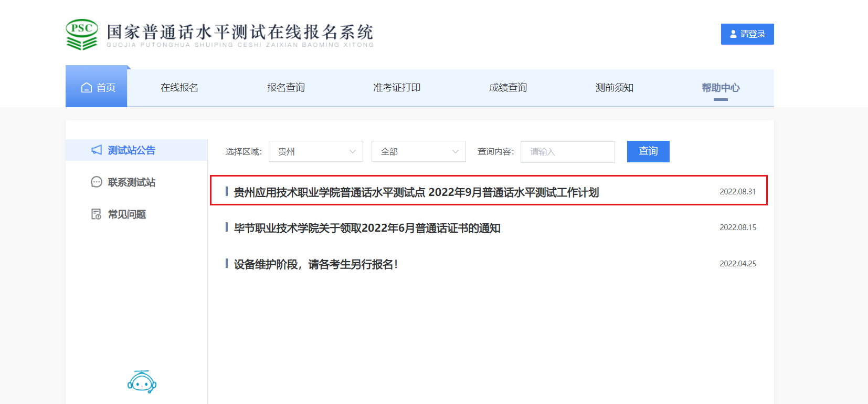Click the user icon in 请登录 button
The image size is (868, 404).
tap(733, 34)
